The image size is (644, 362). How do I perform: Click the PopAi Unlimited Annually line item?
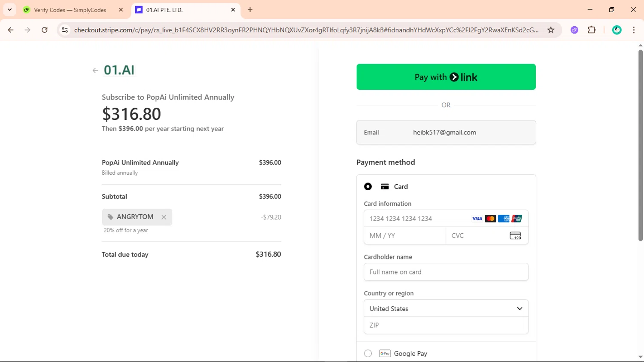140,163
